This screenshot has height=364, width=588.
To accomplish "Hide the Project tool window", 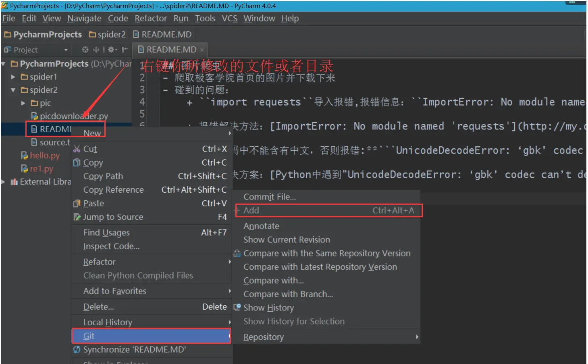I will click(125, 50).
